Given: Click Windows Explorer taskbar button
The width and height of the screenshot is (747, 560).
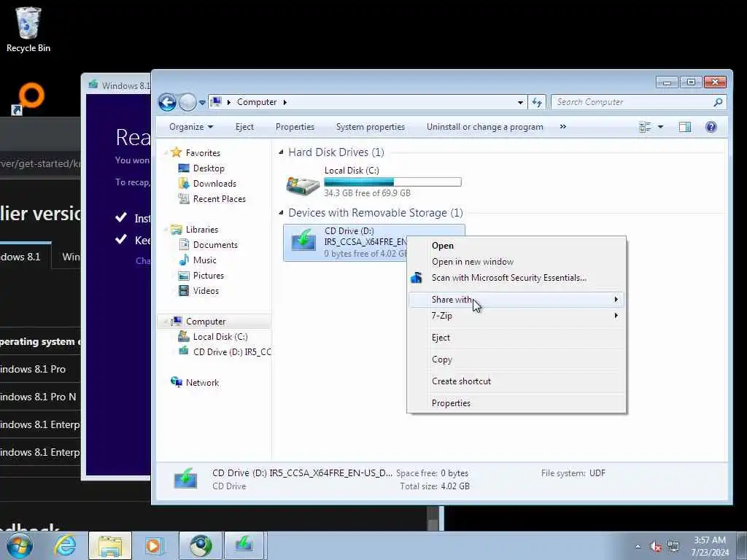Looking at the screenshot, I should coord(109,545).
